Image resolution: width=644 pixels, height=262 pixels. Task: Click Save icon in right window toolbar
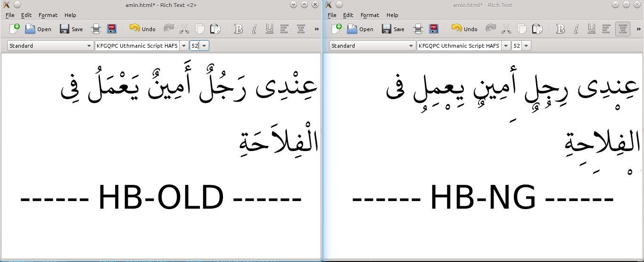[x=393, y=29]
